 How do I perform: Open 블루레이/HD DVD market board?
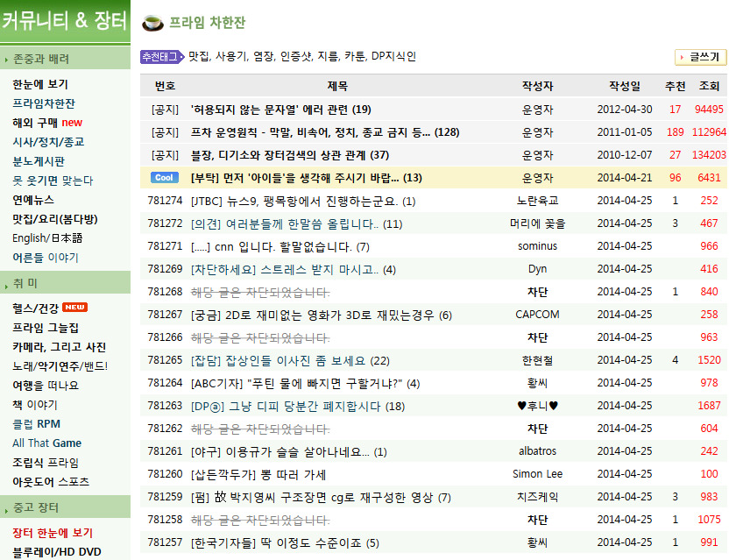click(57, 552)
